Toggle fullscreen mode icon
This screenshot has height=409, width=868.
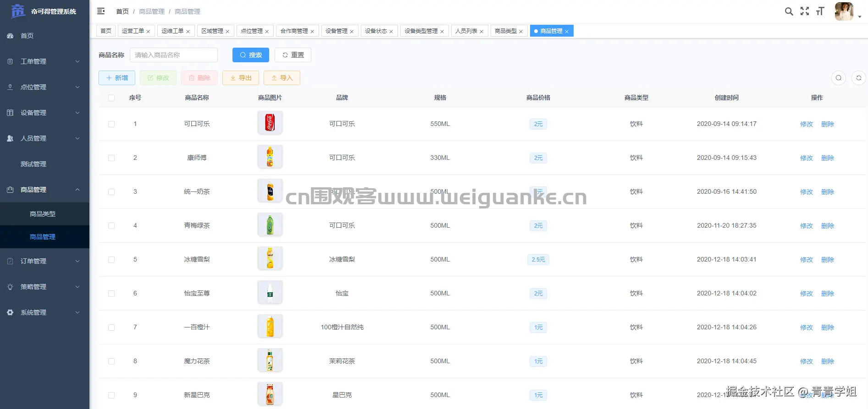point(805,11)
